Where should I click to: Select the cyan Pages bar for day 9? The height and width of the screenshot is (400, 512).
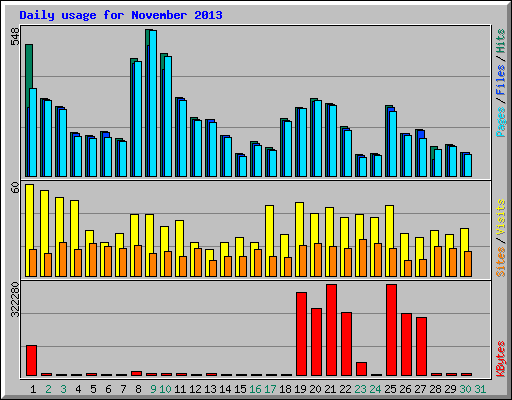[153, 103]
